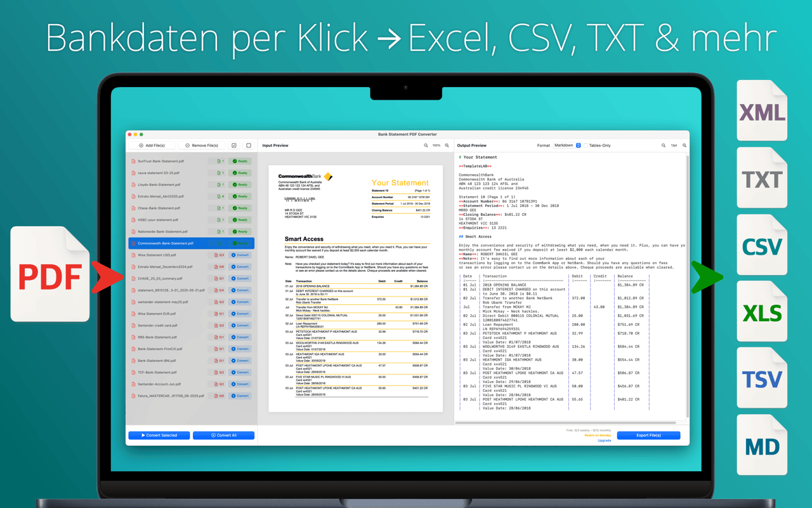
Task: Open the Format Markdown dropdown
Action: pyautogui.click(x=567, y=145)
